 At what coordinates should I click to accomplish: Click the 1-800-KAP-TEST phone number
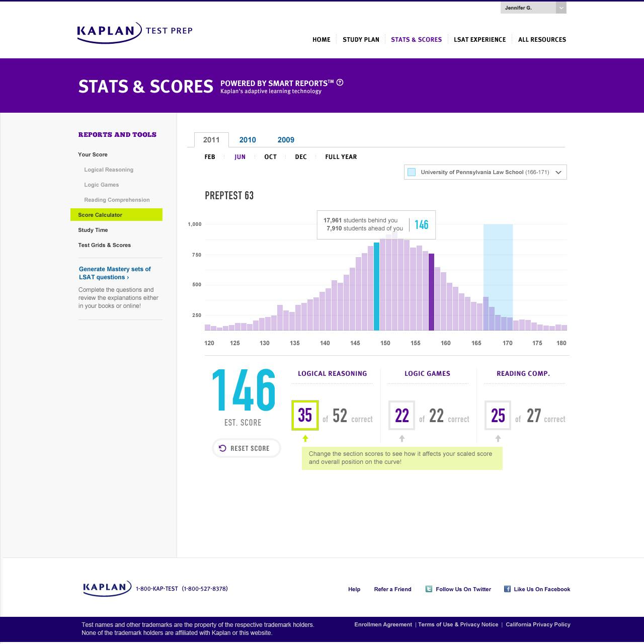point(157,589)
